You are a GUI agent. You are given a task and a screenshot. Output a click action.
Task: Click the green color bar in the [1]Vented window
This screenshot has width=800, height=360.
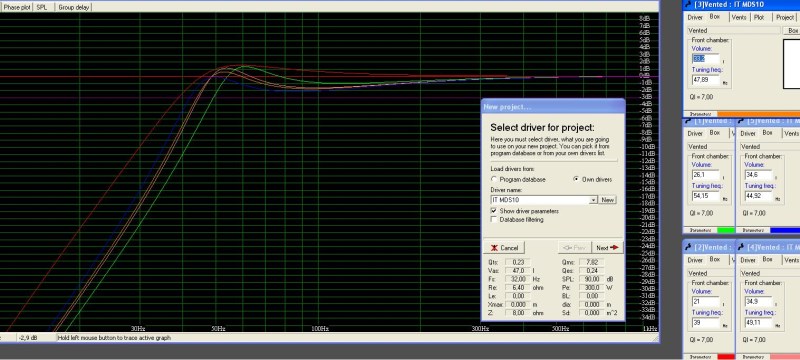point(726,230)
